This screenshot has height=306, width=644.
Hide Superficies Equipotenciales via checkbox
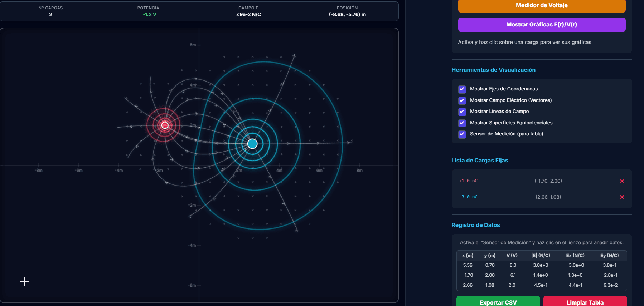[x=462, y=123]
